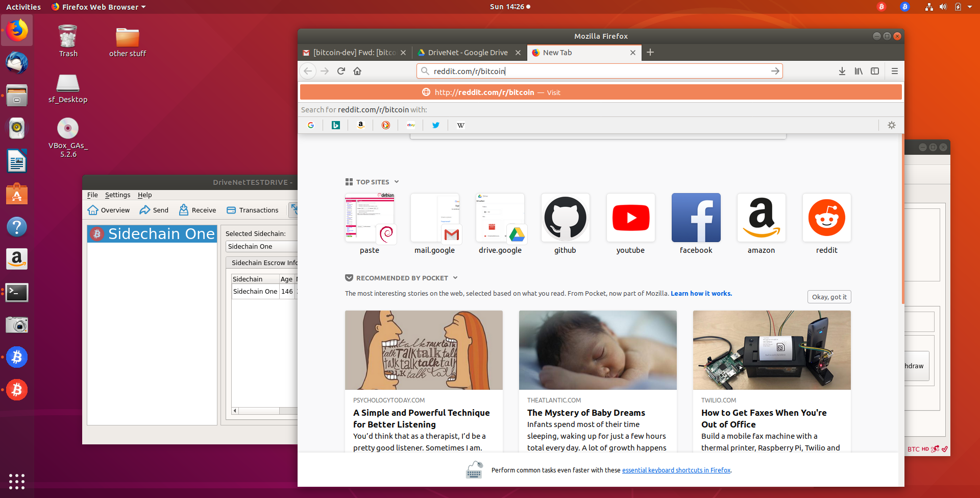Open the system status menu arrow

coord(970,7)
